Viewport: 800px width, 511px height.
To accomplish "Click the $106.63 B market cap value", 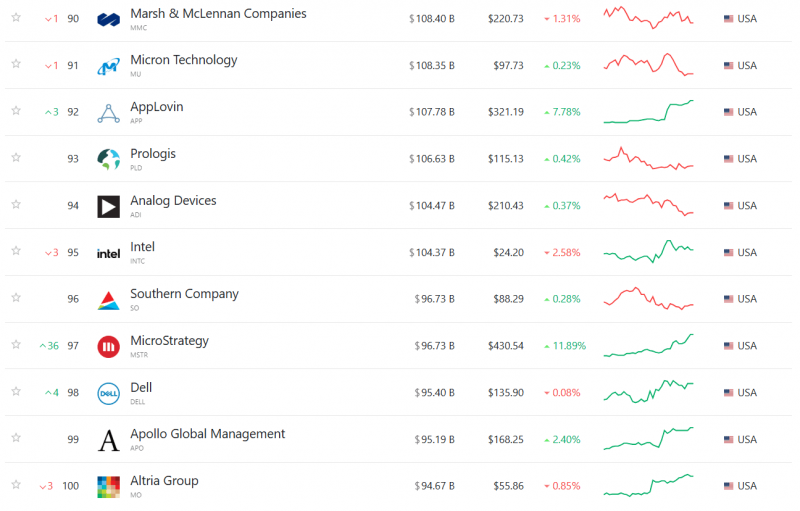I will 432,159.
